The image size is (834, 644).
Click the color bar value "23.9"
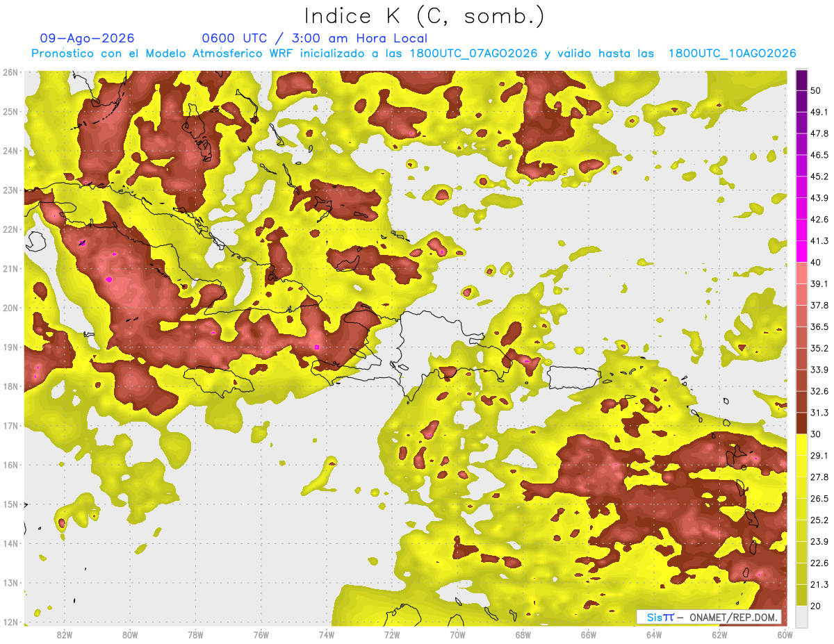(819, 541)
